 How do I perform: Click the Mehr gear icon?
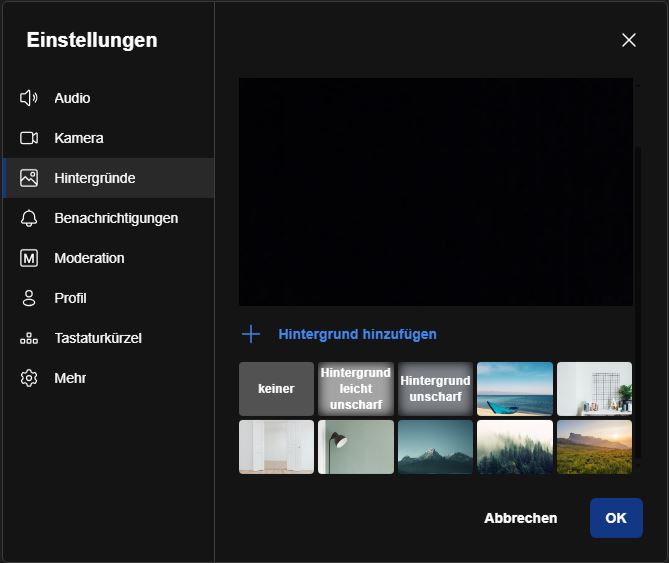[x=29, y=378]
